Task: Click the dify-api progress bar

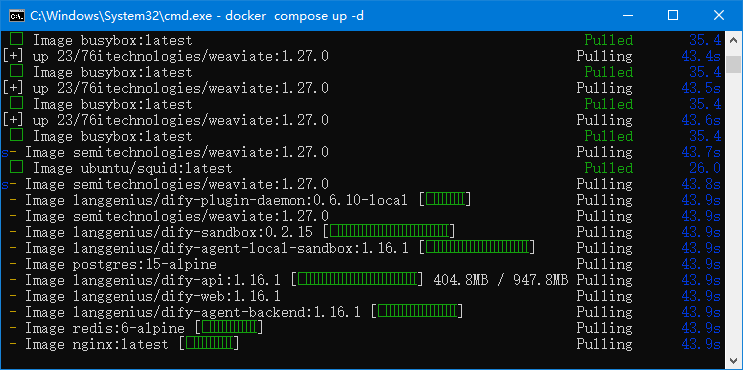Action: (x=357, y=280)
